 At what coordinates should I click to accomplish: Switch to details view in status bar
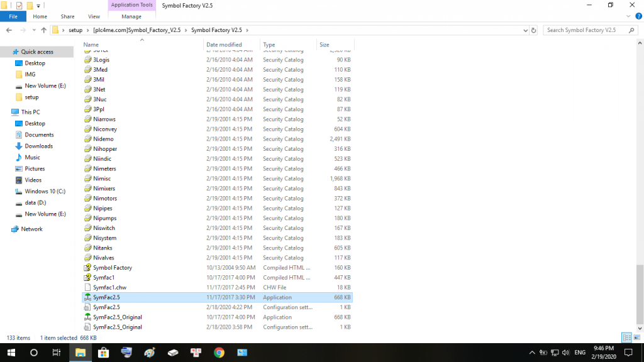626,337
